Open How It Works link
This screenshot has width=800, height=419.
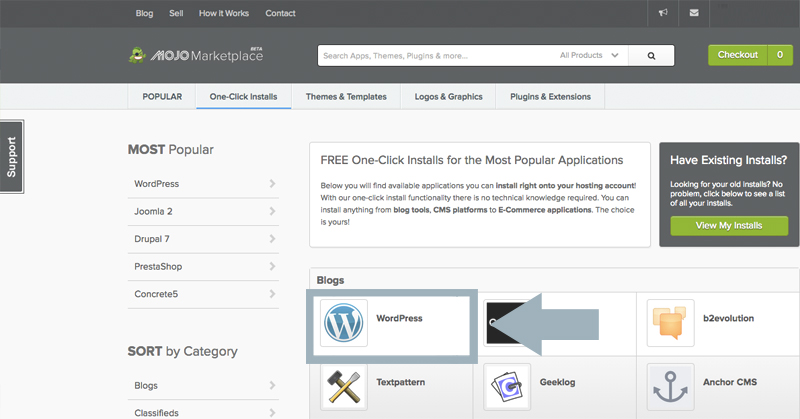[224, 13]
